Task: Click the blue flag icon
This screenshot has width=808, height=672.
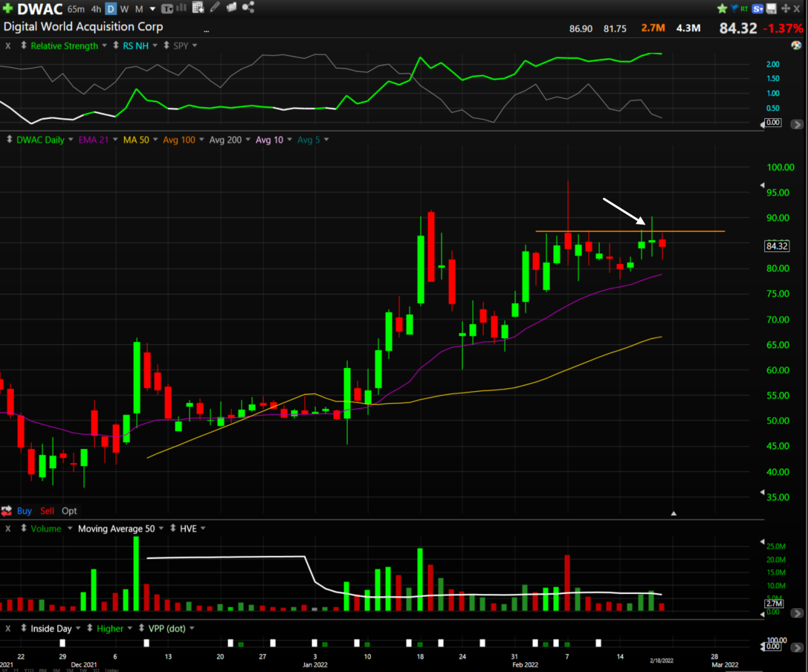Action: (734, 7)
